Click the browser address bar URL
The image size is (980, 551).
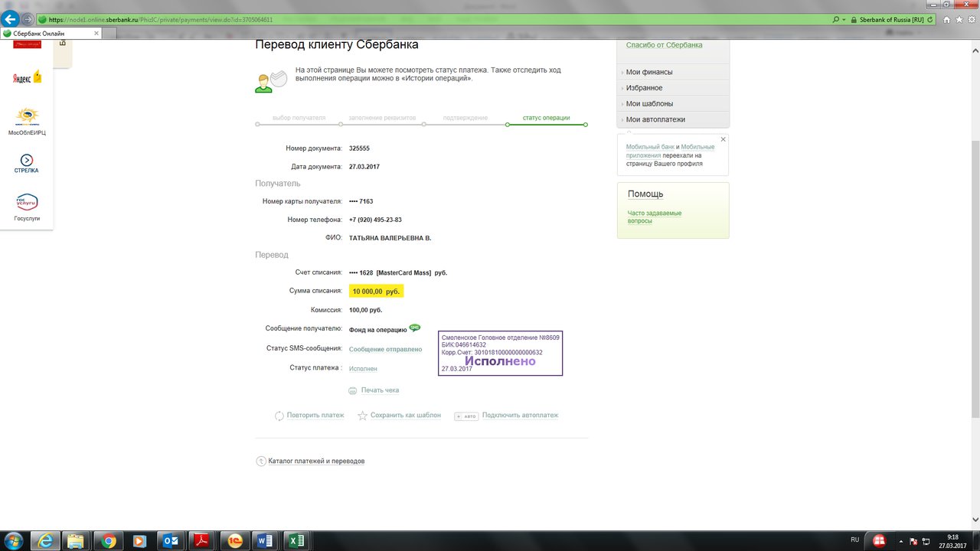[161, 20]
